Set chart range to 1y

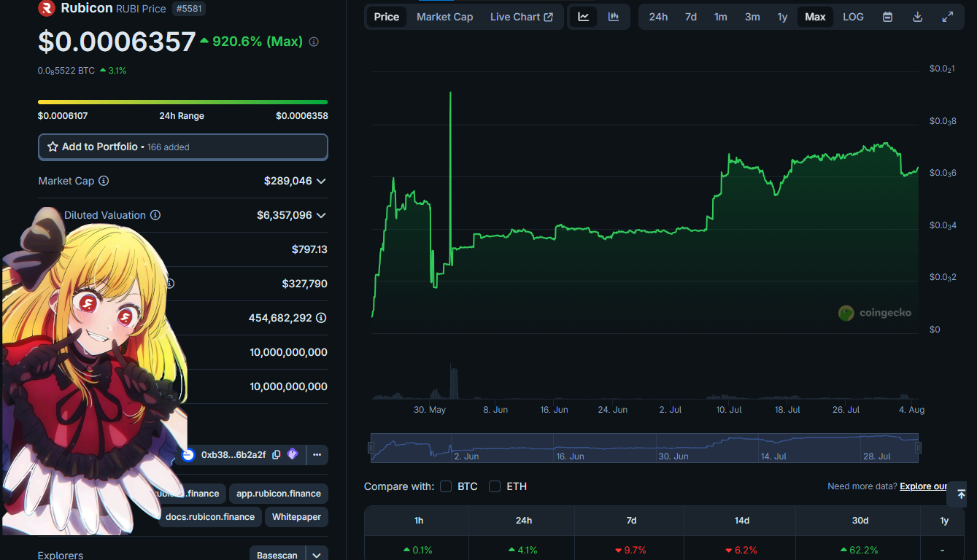tap(782, 17)
